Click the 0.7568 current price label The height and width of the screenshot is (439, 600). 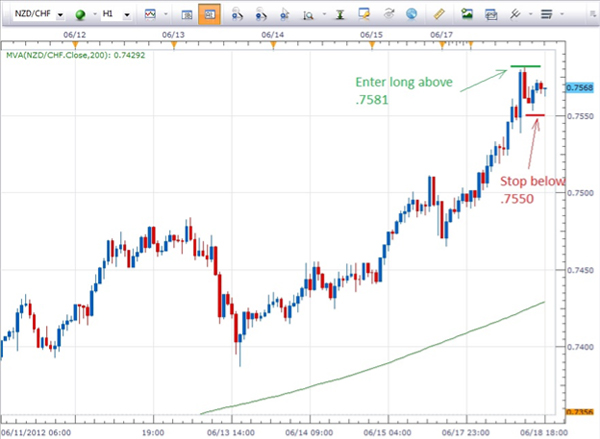[578, 88]
